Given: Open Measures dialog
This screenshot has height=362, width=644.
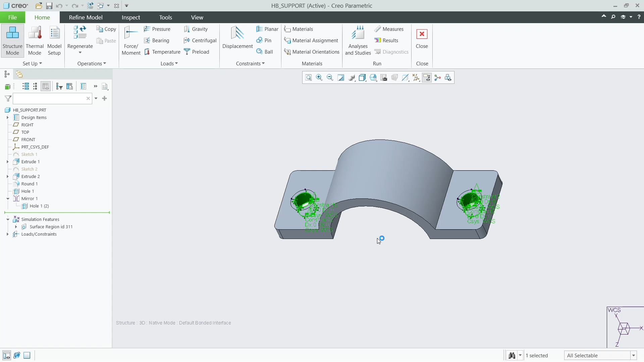Looking at the screenshot, I should (389, 29).
